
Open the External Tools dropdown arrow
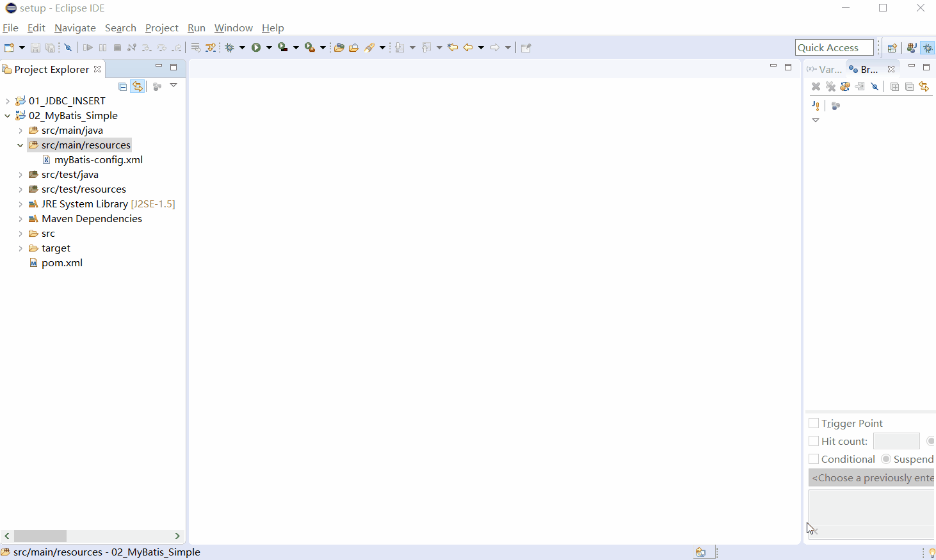tap(323, 47)
